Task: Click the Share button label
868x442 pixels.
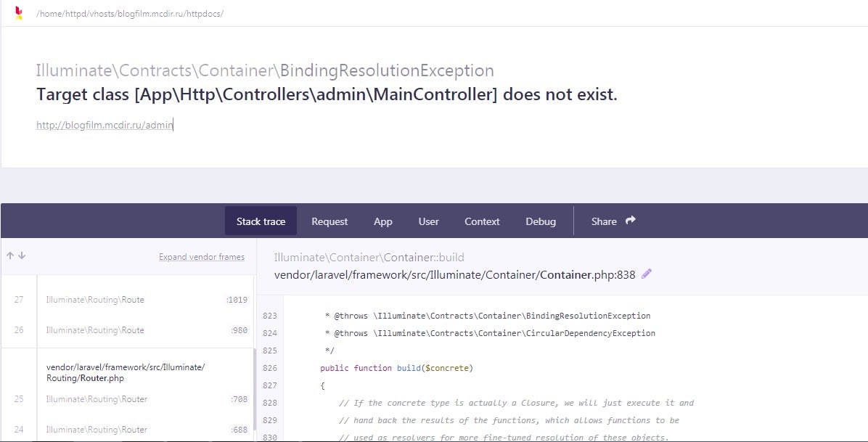Action: pyautogui.click(x=604, y=221)
